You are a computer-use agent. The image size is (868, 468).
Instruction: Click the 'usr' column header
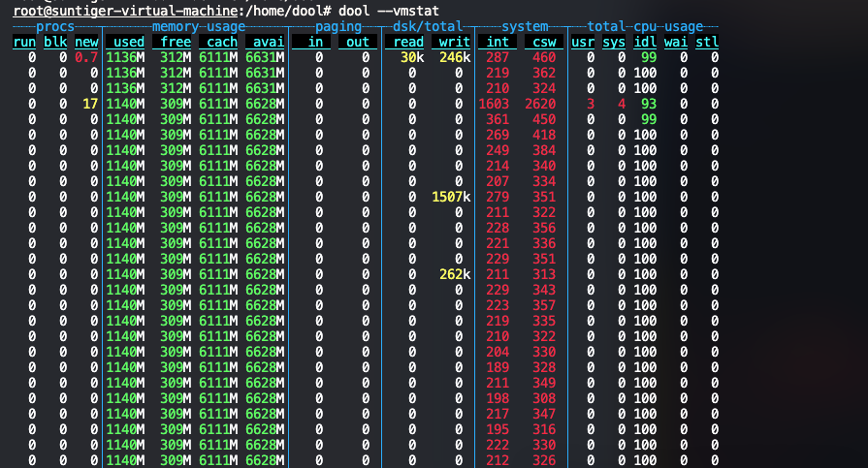(x=583, y=42)
